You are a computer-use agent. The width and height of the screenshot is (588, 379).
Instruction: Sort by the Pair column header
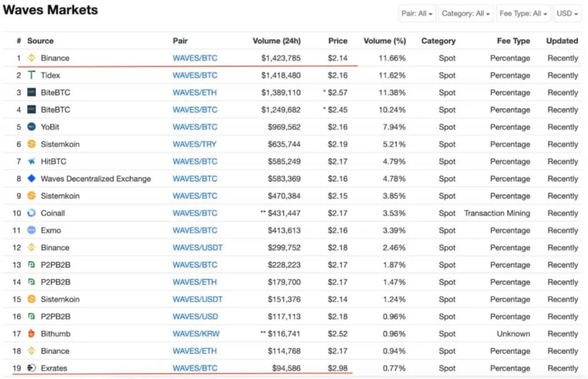point(180,41)
